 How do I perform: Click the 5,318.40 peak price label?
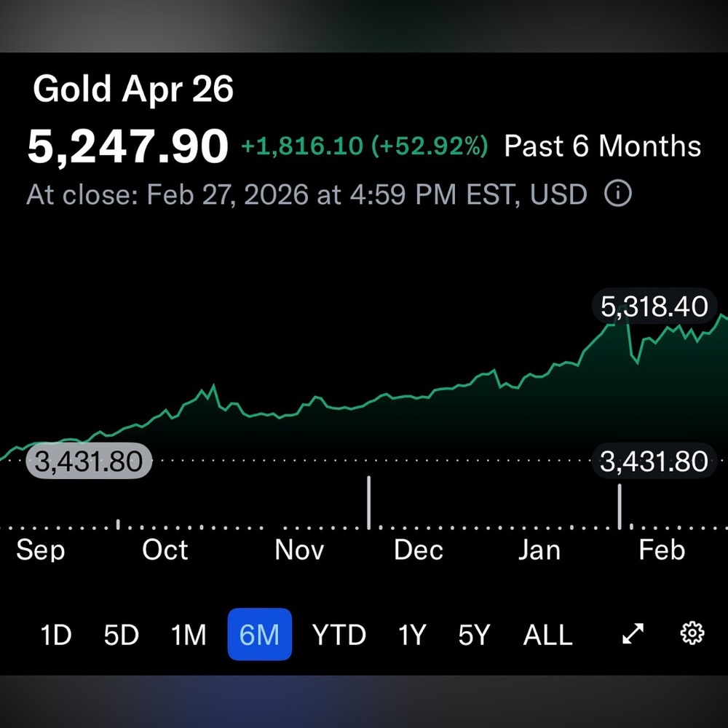[654, 307]
